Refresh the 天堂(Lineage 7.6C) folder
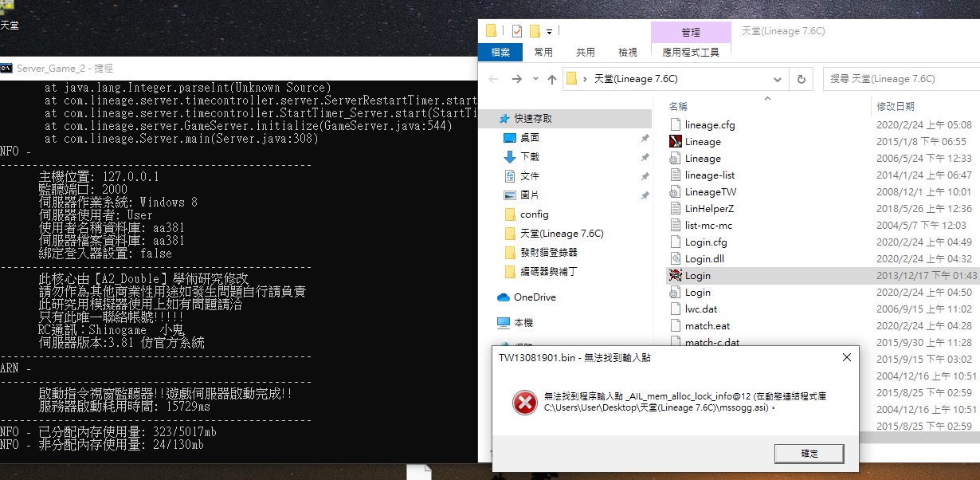 point(800,79)
